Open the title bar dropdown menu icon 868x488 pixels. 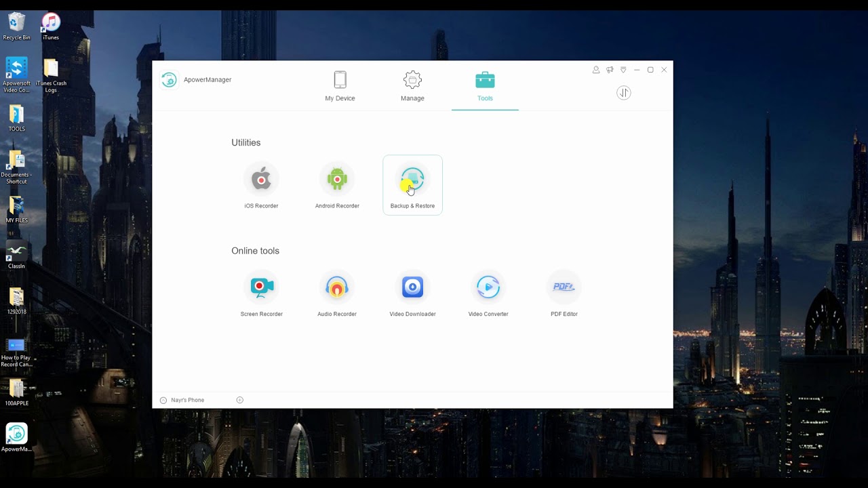point(623,70)
